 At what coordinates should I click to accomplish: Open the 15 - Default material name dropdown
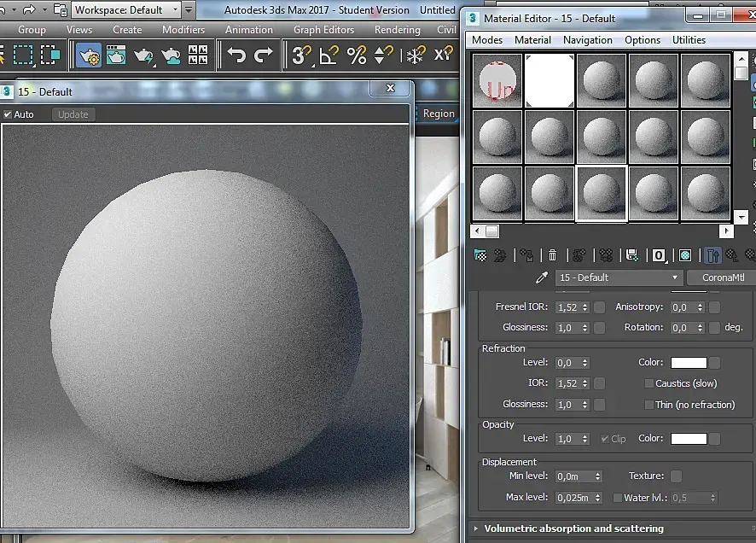[x=675, y=277]
